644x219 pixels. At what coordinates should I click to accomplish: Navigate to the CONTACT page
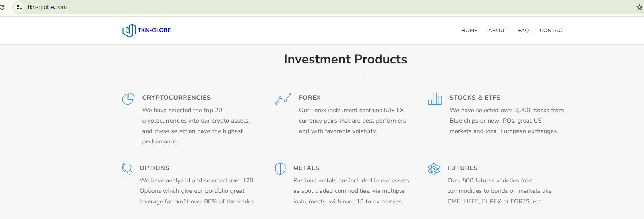point(552,31)
